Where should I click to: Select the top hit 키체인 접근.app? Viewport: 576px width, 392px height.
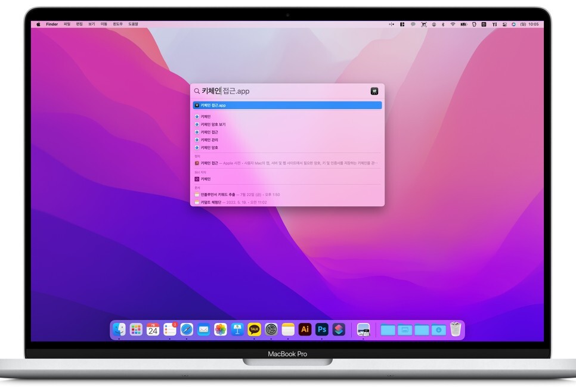tap(287, 105)
